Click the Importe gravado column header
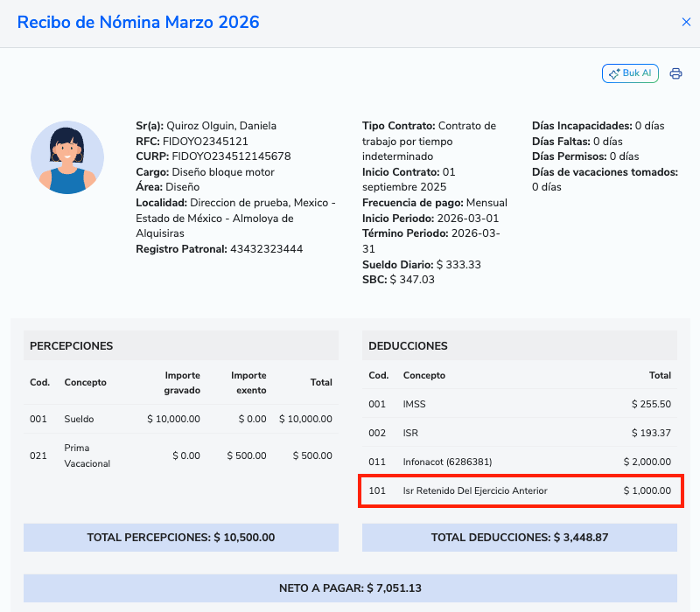700x612 pixels. point(182,382)
